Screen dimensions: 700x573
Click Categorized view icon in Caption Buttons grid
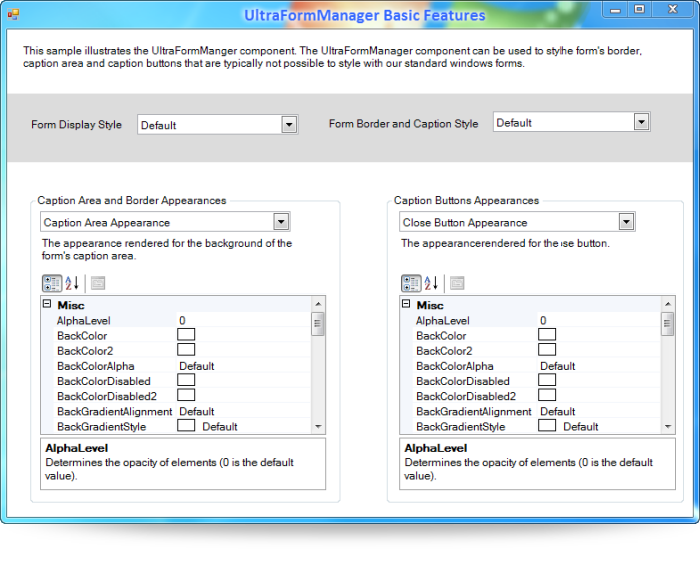click(411, 283)
